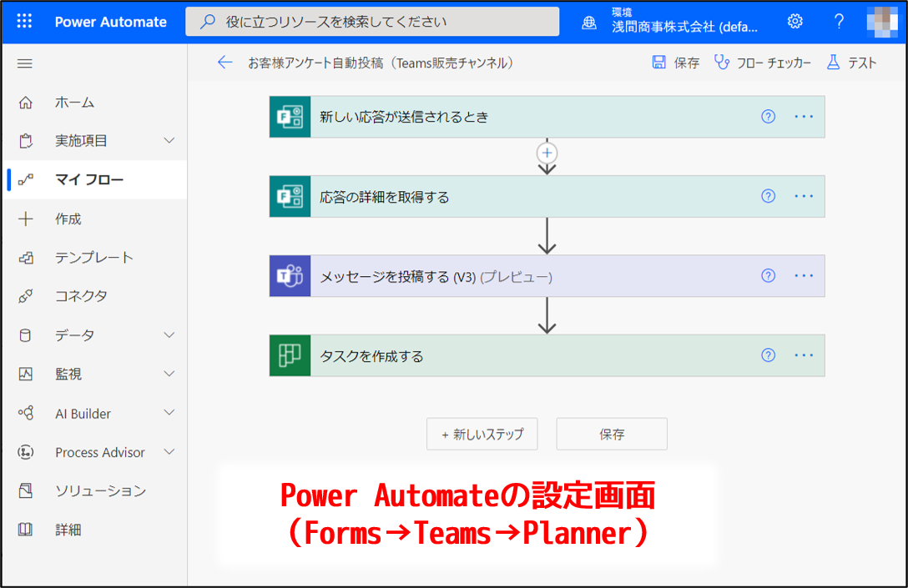Expand the 新しい応答が送信されるとき step
Image resolution: width=908 pixels, height=588 pixels.
[547, 116]
